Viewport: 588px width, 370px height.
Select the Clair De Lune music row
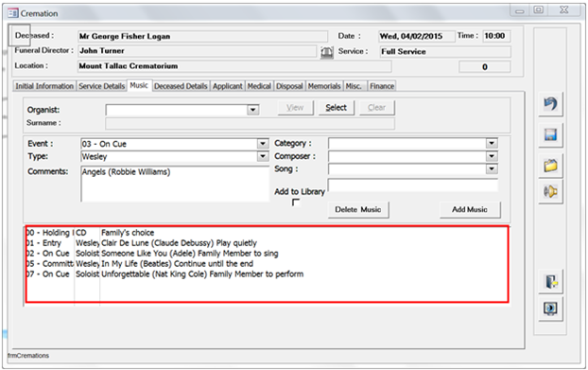point(267,243)
